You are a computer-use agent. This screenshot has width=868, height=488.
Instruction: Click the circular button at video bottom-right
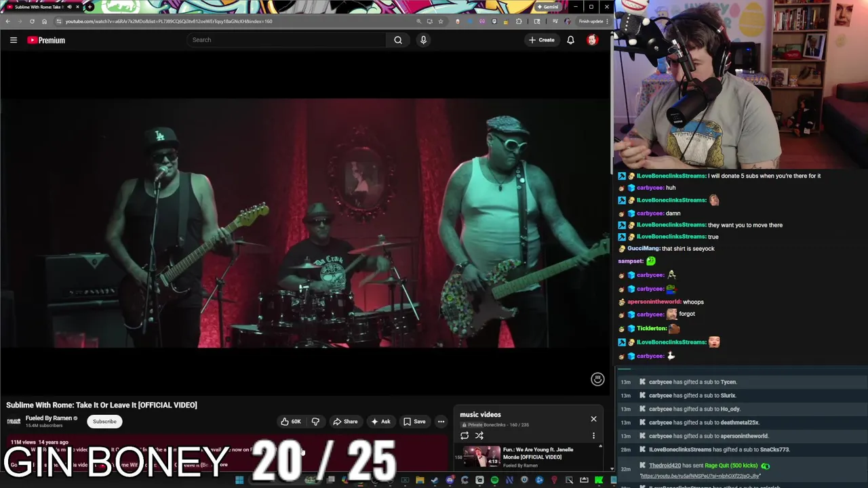[x=597, y=380]
